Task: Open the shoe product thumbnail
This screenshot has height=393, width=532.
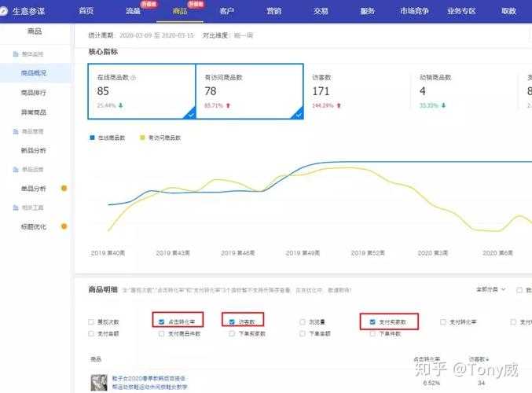Action: pyautogui.click(x=99, y=383)
